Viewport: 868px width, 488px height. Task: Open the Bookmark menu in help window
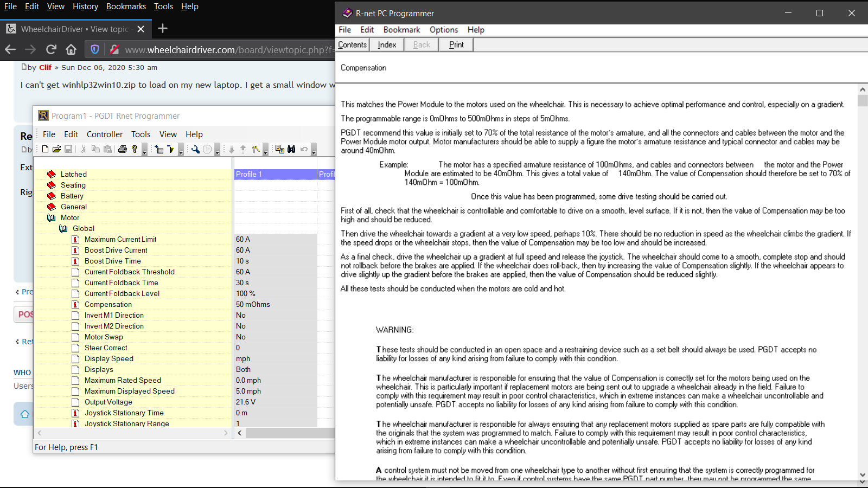(401, 30)
